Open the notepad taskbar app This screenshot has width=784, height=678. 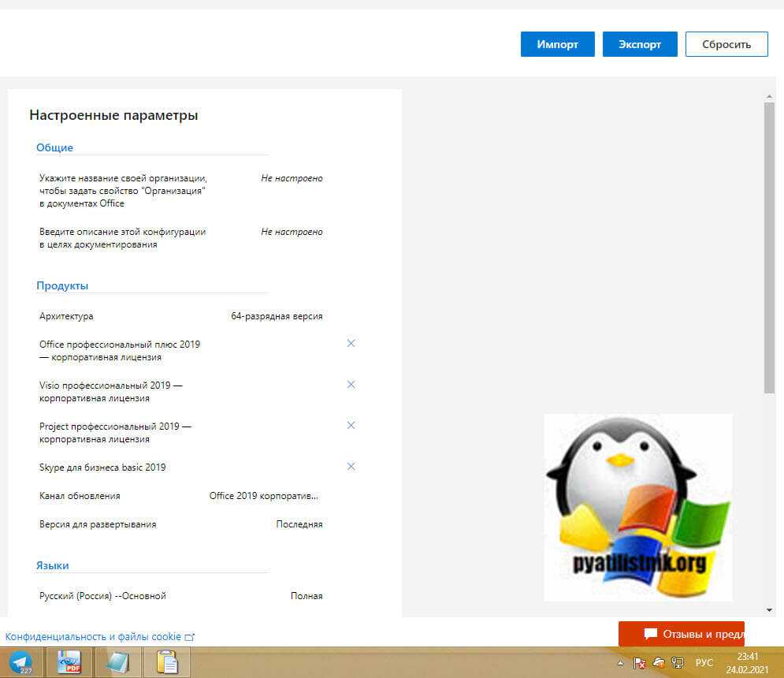(117, 662)
